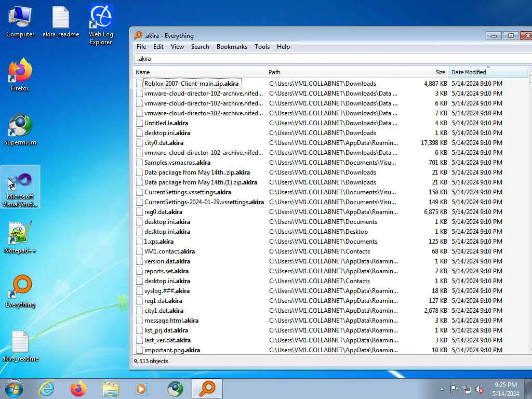Open the View menu

click(177, 47)
